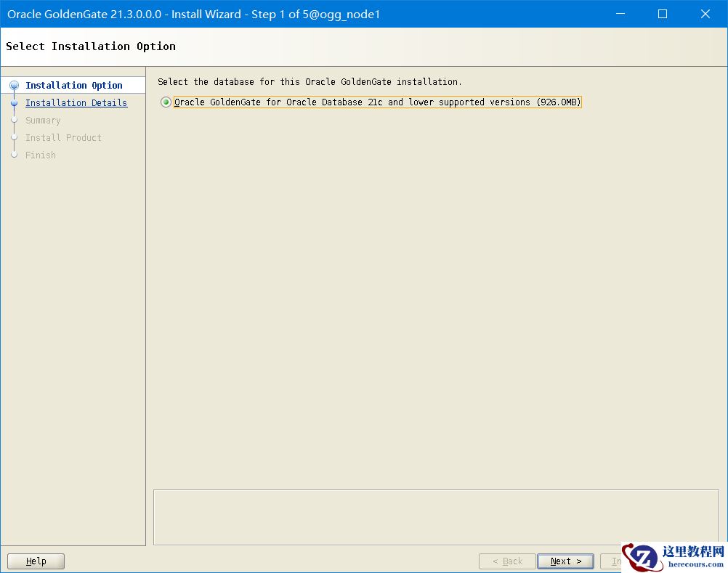Click the 'Select Installation Option' heading
The width and height of the screenshot is (728, 573).
tap(91, 46)
